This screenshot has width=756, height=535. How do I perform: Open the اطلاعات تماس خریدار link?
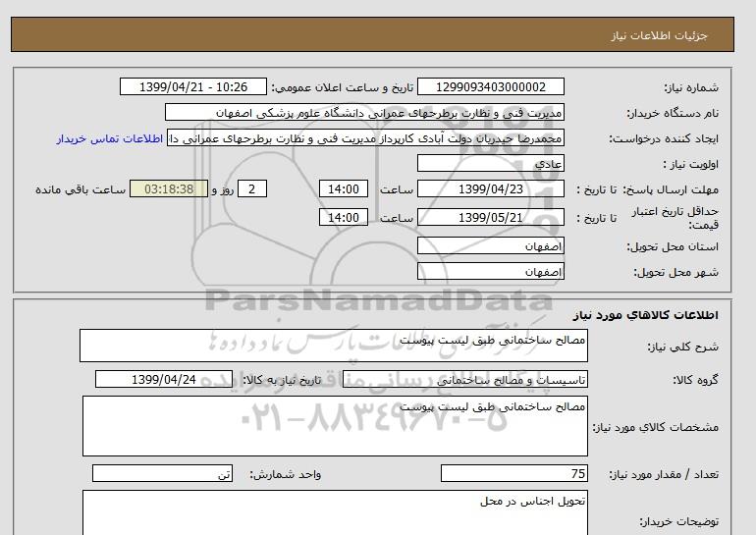pyautogui.click(x=109, y=138)
